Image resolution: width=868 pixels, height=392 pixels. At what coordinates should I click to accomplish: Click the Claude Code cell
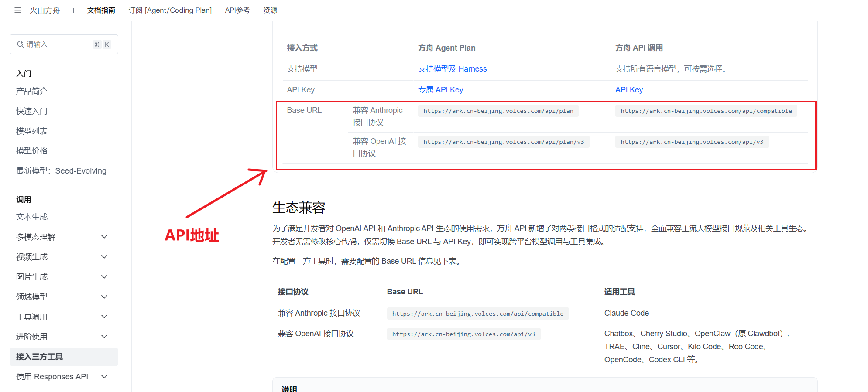[x=627, y=313]
